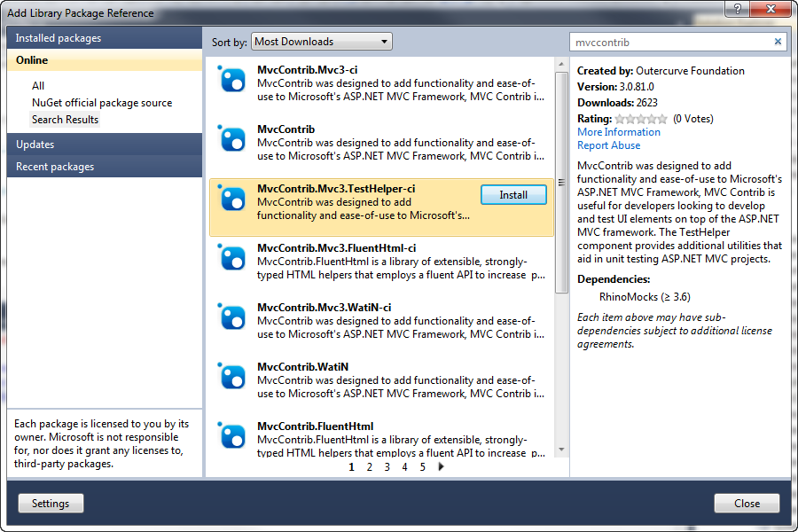This screenshot has height=532, width=798.
Task: Click the MvcContrib.WatiN package icon
Action: (x=232, y=377)
